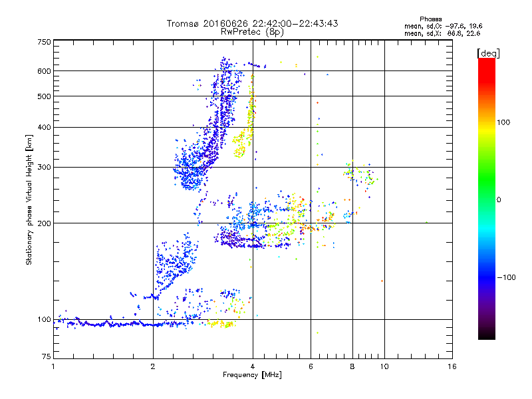Image resolution: width=532 pixels, height=399 pixels.
Task: Click x-axis tick label '1'
Action: pos(53,366)
